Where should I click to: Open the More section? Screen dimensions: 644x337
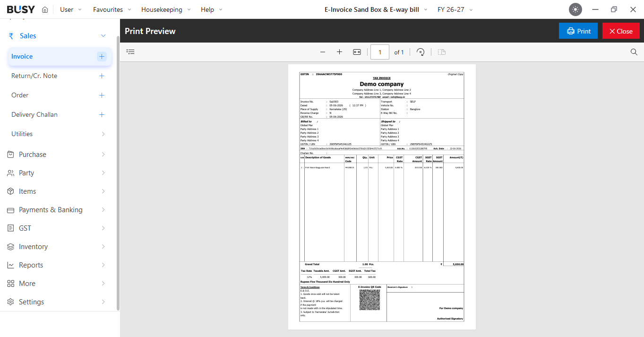(x=27, y=284)
